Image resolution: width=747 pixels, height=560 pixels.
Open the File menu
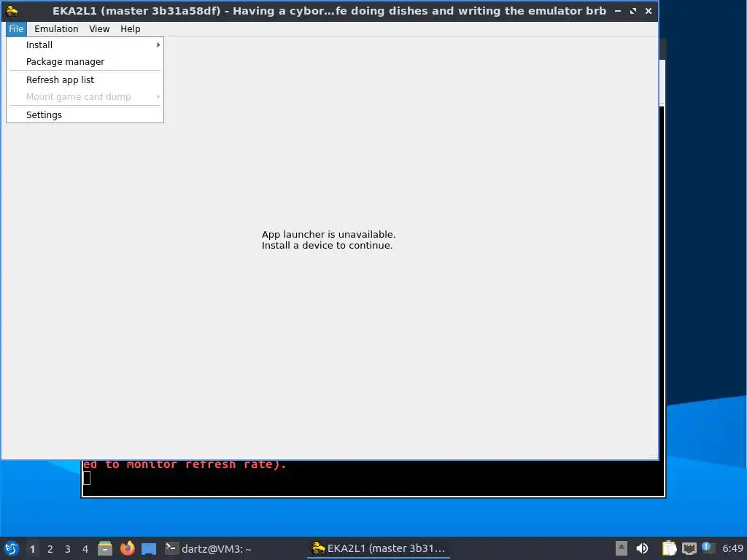coord(16,28)
